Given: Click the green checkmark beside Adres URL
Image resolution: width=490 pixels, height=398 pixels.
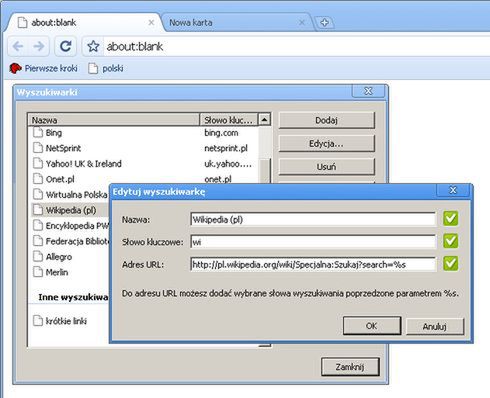Looking at the screenshot, I should 451,263.
